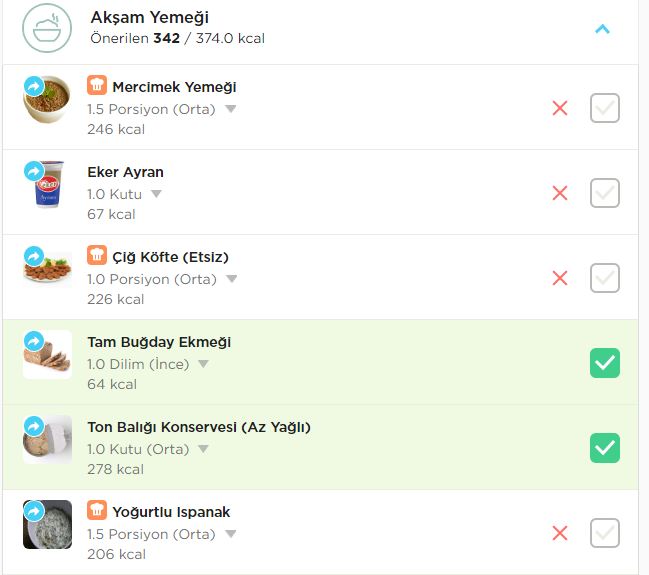Remove Mercimek Yemeği with red X
Viewport: 649px width, 575px height.
(560, 108)
